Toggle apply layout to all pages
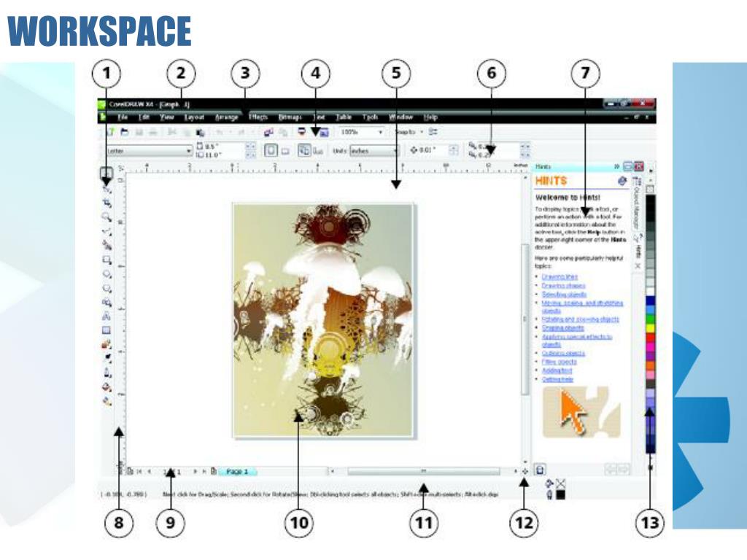 click(304, 150)
